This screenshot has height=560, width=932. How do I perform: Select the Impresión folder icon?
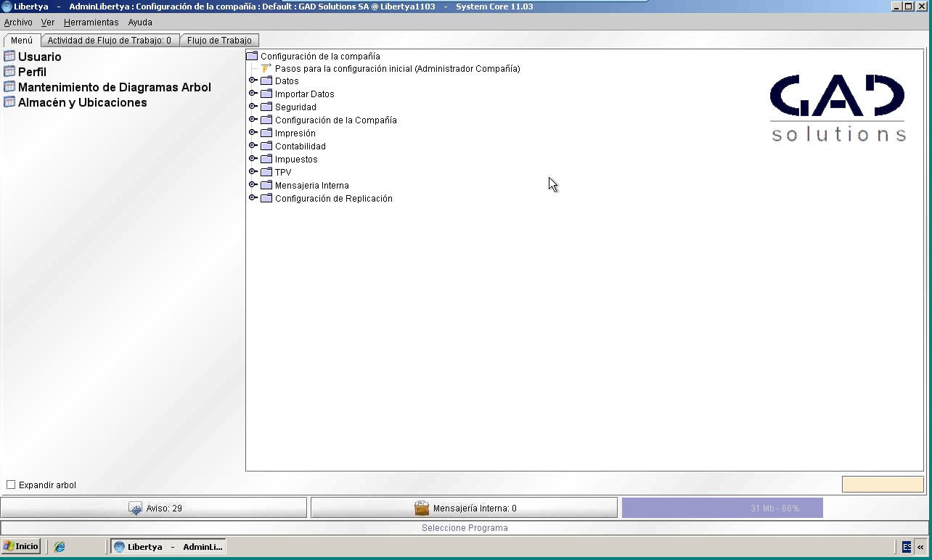(x=266, y=133)
